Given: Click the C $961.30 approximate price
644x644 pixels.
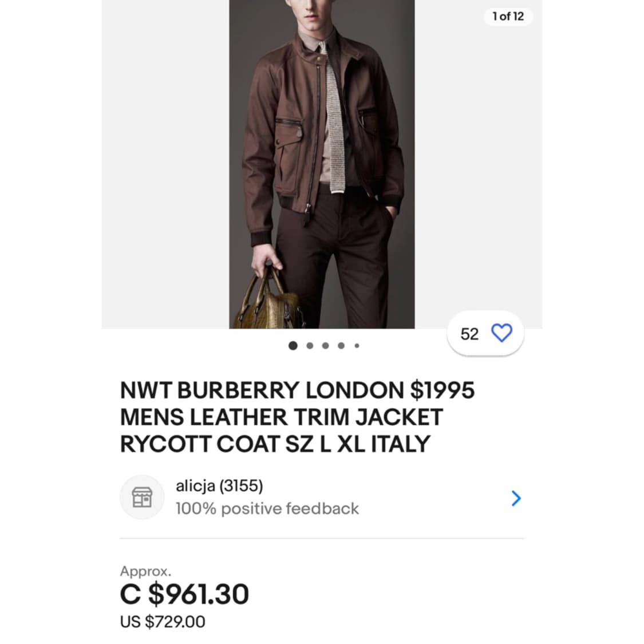Looking at the screenshot, I should pyautogui.click(x=184, y=594).
